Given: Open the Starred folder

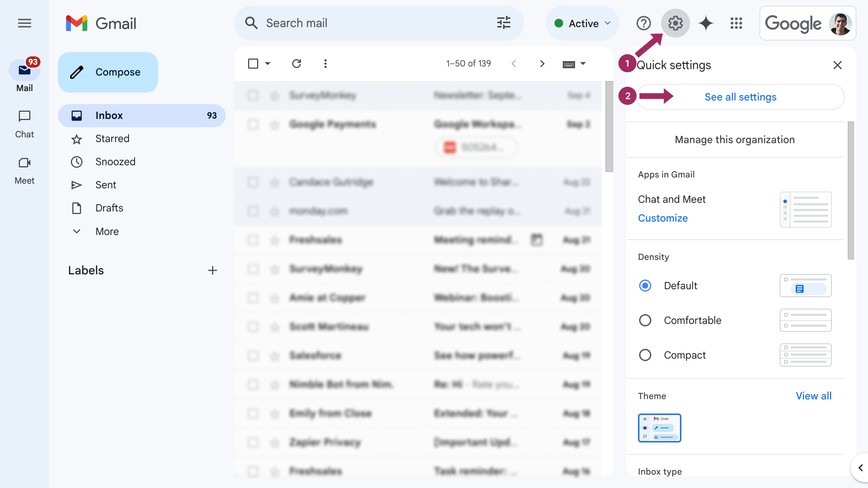Looking at the screenshot, I should pyautogui.click(x=112, y=139).
